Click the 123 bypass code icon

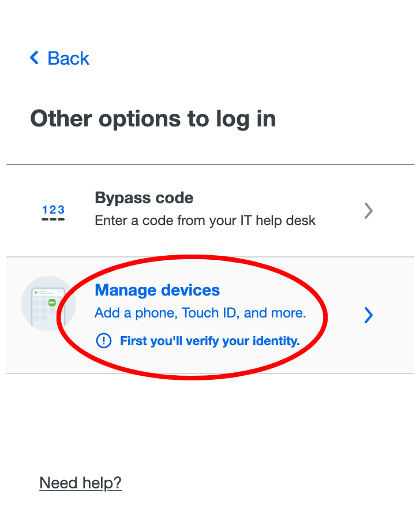53,212
